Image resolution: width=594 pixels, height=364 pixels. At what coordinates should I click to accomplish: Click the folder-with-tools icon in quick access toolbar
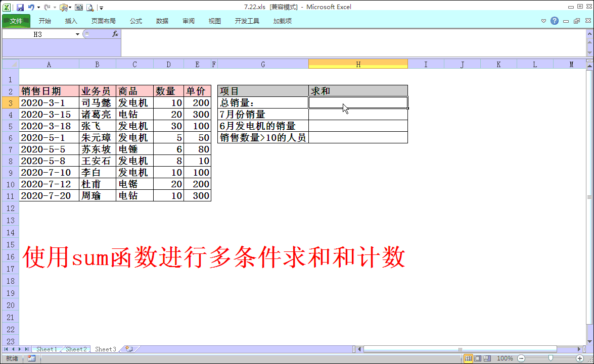coord(63,7)
